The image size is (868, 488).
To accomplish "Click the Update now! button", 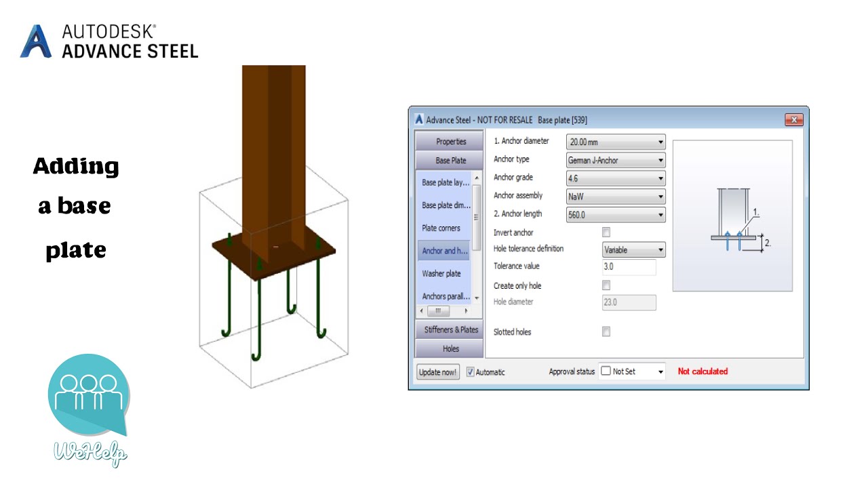I will coord(438,372).
